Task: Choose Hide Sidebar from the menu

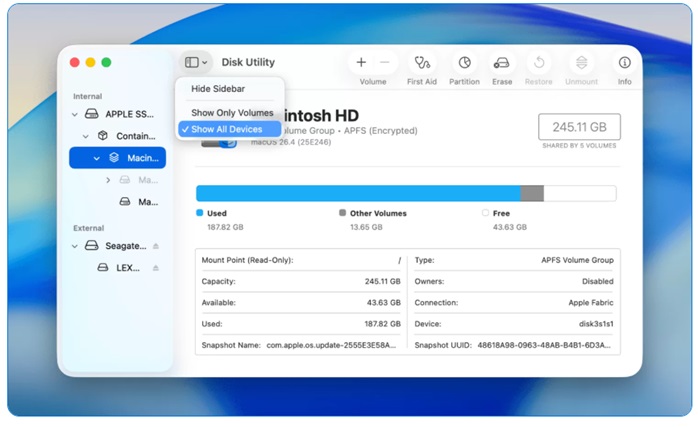Action: [218, 89]
